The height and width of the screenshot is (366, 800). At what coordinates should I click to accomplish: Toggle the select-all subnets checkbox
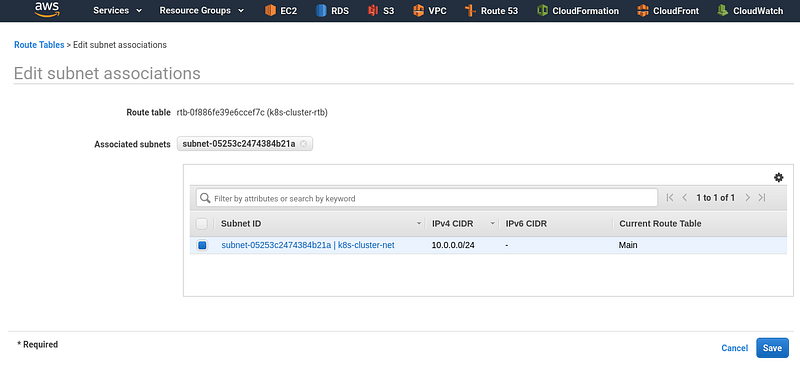coord(202,224)
